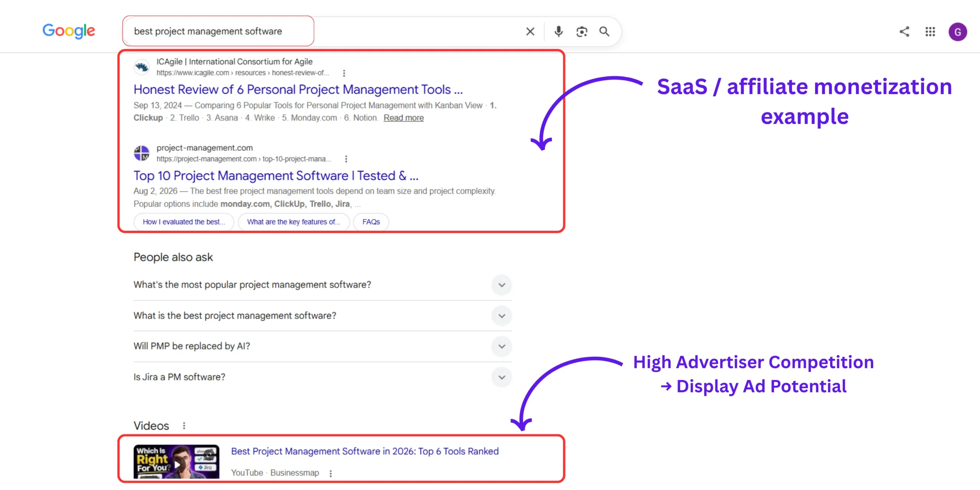Open Honest Review of 6 Personal Project Management Tools
The image size is (980, 490).
(298, 90)
